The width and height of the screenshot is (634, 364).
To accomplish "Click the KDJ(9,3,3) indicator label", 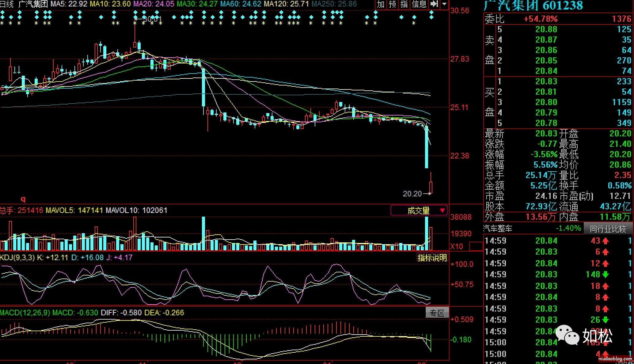I will tap(17, 257).
